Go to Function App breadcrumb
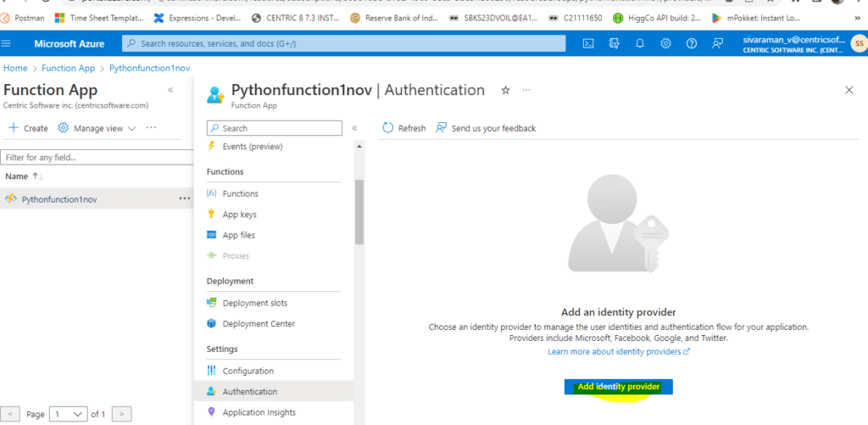The width and height of the screenshot is (868, 425). 68,68
